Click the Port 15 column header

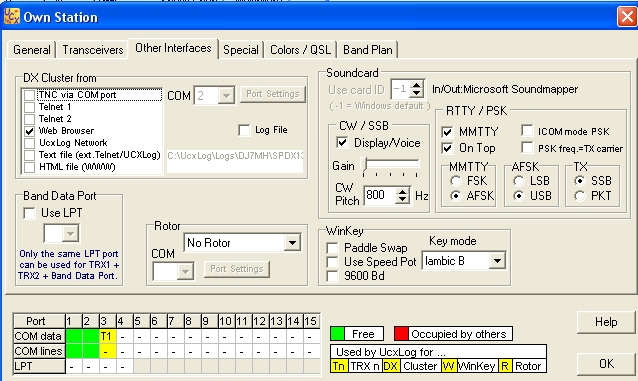[311, 321]
